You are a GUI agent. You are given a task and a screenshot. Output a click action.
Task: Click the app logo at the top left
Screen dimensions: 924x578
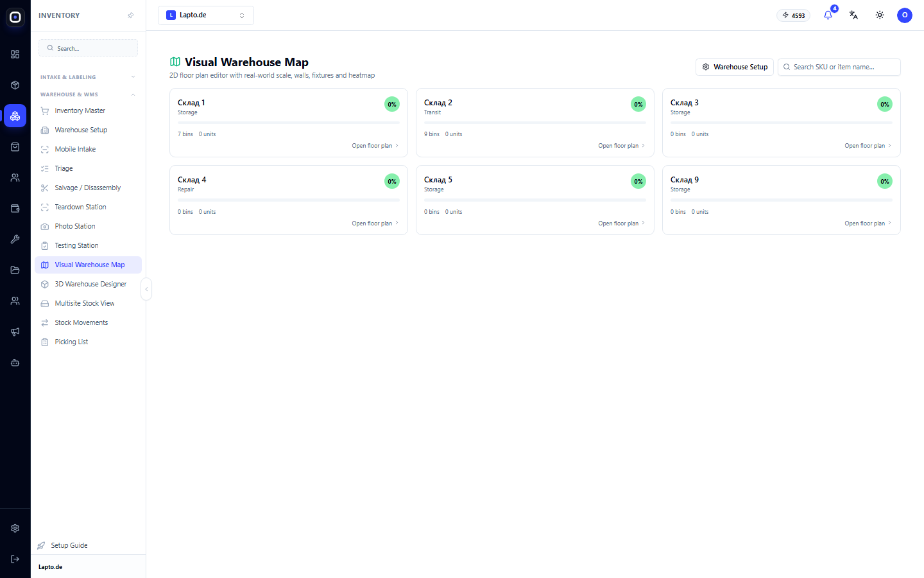coord(15,17)
